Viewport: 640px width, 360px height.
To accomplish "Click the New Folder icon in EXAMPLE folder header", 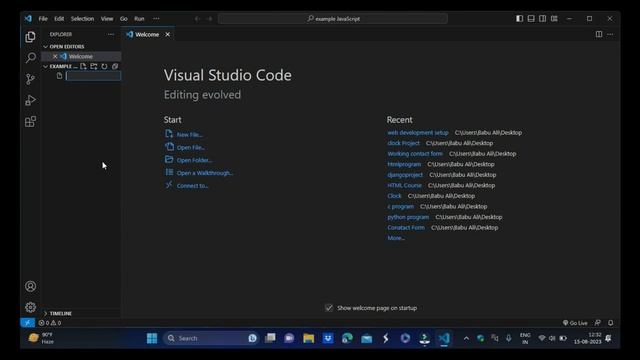I will pos(94,66).
